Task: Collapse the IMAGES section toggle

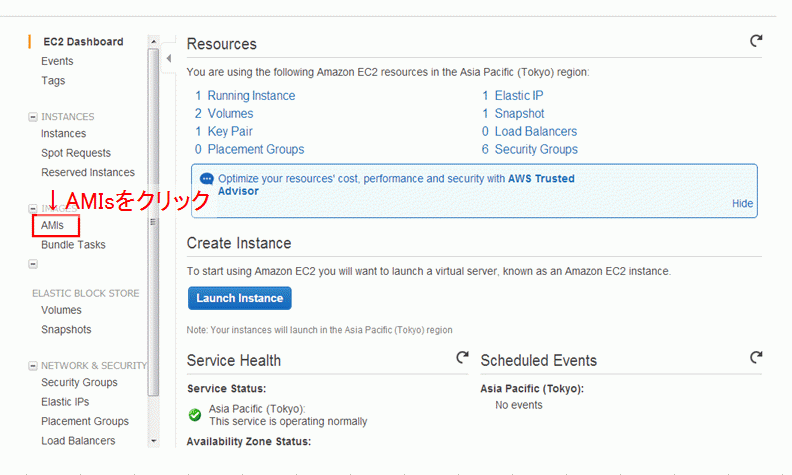Action: 33,208
